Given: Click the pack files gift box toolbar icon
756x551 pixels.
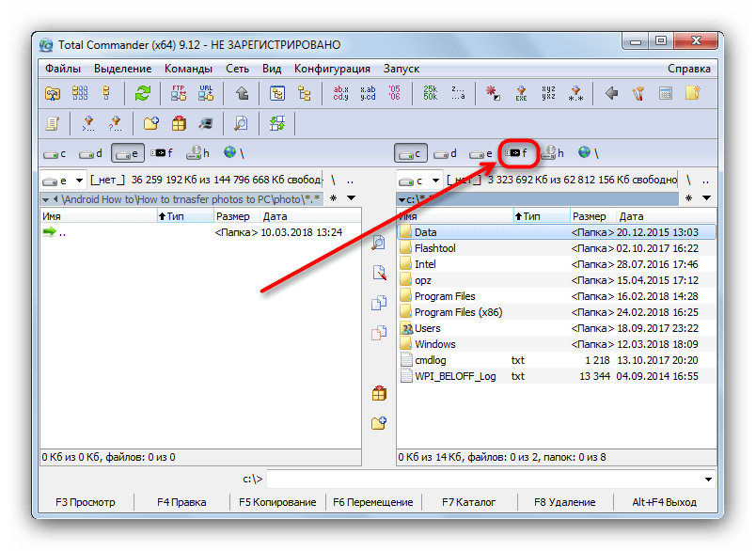Looking at the screenshot, I should (x=179, y=123).
